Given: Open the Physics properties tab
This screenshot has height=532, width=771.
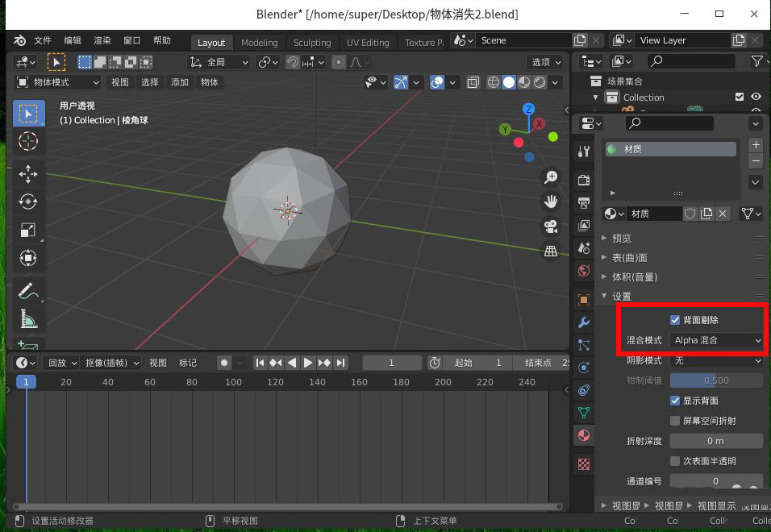Looking at the screenshot, I should 584,368.
